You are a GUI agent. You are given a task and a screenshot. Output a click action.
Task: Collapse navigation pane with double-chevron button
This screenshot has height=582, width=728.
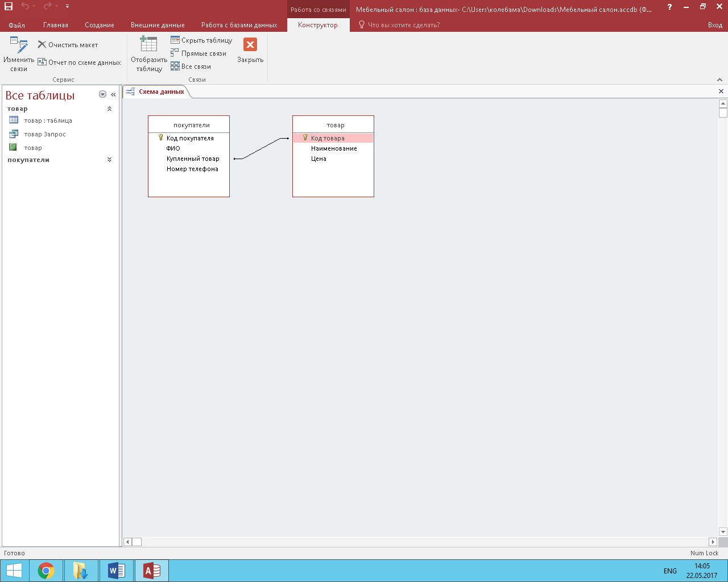(x=113, y=94)
